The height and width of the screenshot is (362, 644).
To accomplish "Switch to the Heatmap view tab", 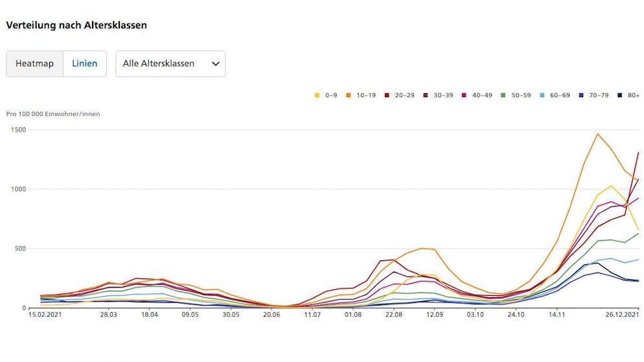I will [35, 64].
